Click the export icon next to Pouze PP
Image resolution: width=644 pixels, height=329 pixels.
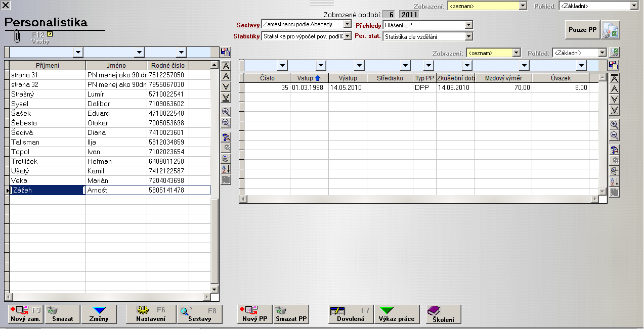(610, 30)
